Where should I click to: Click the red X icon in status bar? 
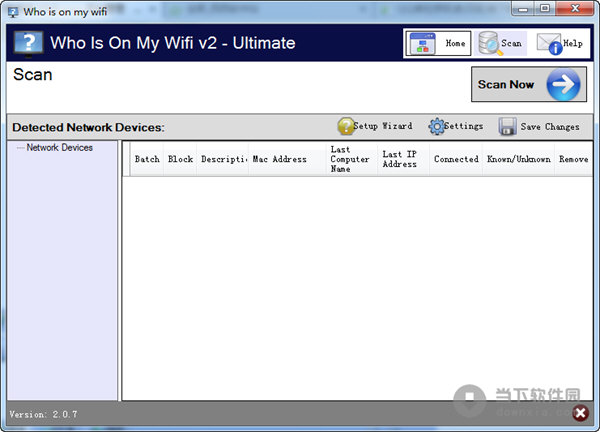pyautogui.click(x=580, y=413)
